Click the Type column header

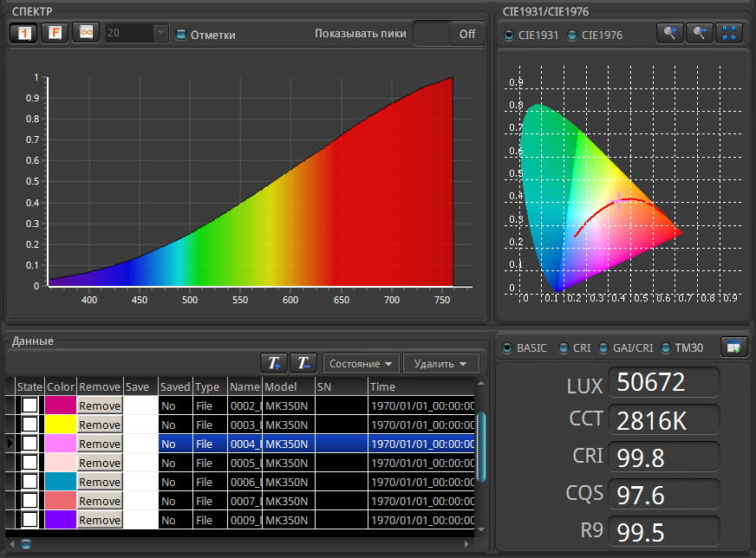tap(210, 387)
